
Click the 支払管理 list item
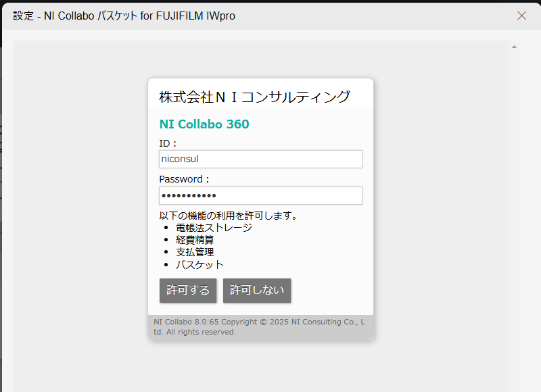click(x=195, y=252)
